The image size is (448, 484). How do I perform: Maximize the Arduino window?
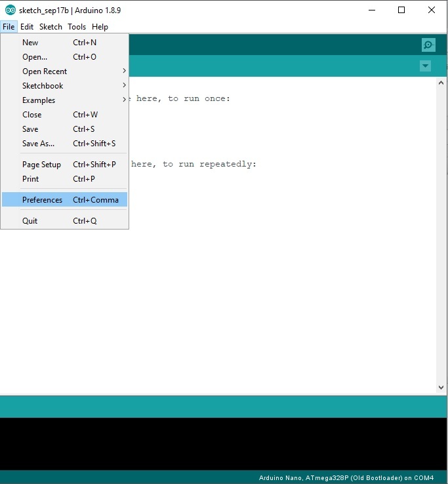(x=401, y=10)
